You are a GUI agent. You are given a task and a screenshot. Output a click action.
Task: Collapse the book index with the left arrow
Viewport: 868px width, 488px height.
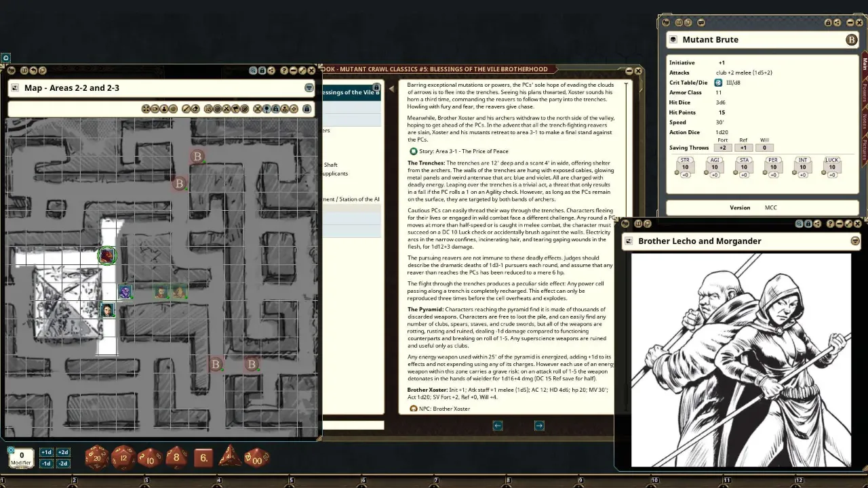pyautogui.click(x=391, y=89)
